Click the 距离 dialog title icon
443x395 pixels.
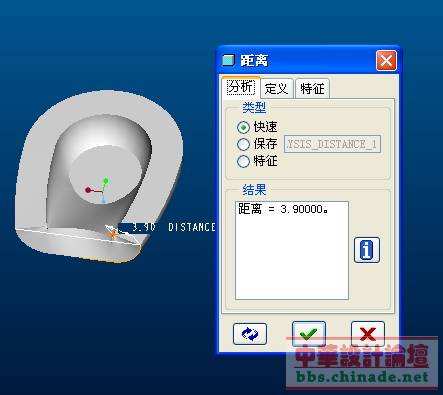(228, 60)
